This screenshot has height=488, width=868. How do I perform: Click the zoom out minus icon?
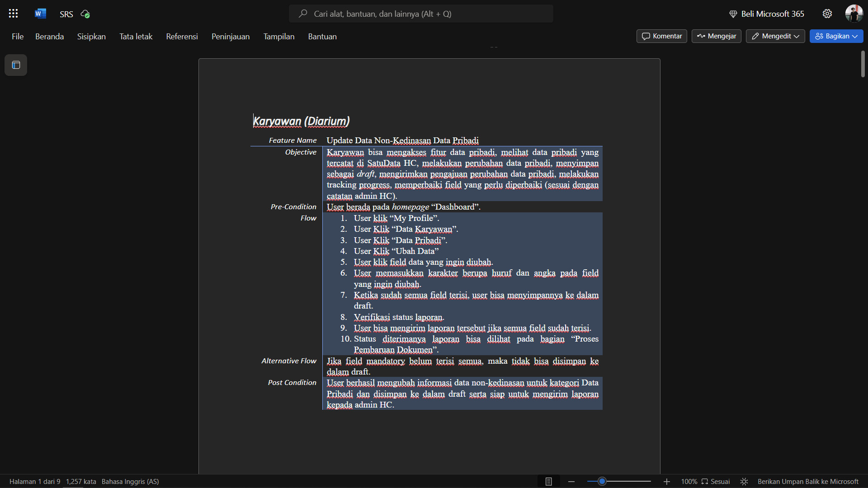coord(571,482)
